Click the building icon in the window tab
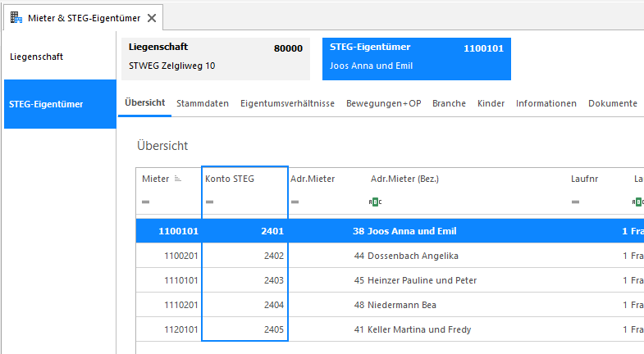The image size is (644, 354). click(x=16, y=18)
